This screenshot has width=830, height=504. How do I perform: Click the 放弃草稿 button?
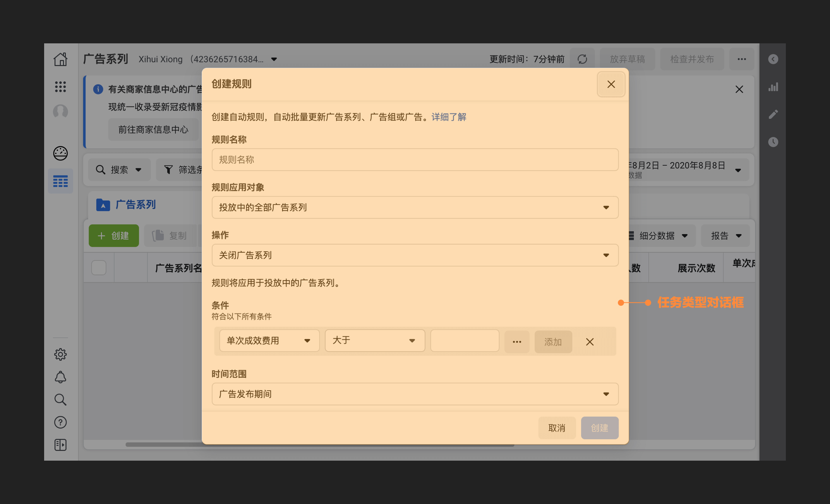(627, 59)
